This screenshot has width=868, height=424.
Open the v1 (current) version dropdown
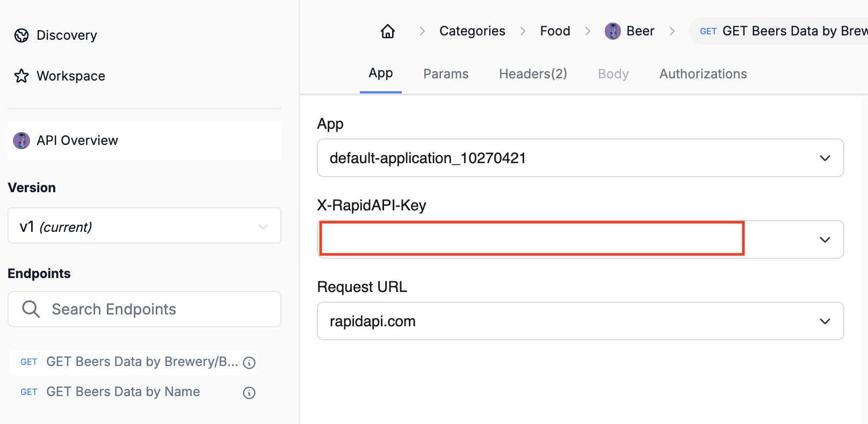coord(144,226)
